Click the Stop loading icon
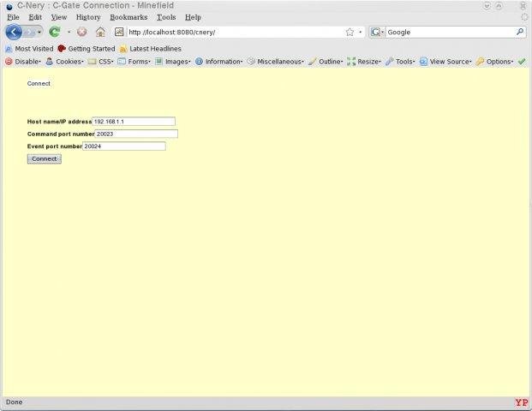This screenshot has height=411, width=532. pos(81,32)
